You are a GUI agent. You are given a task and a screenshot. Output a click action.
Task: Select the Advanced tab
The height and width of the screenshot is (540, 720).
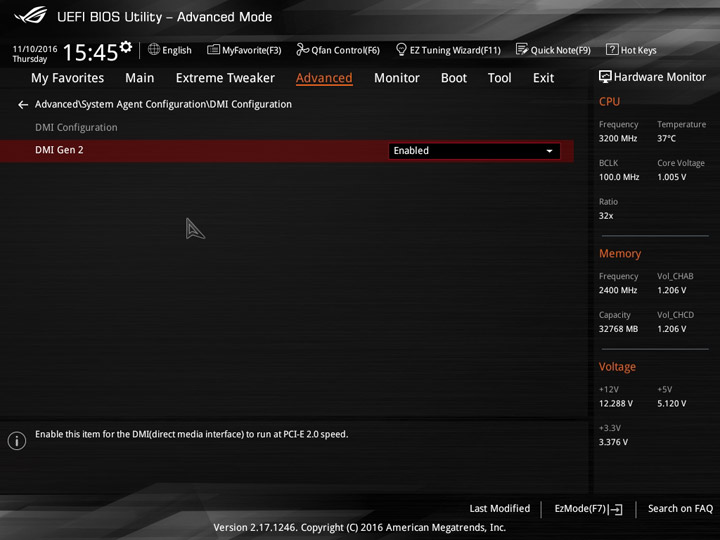324,78
